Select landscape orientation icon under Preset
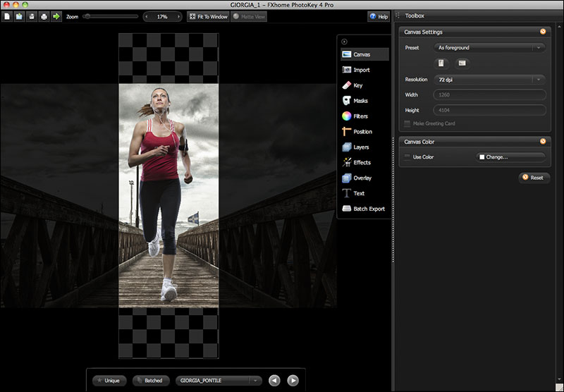 pyautogui.click(x=462, y=63)
